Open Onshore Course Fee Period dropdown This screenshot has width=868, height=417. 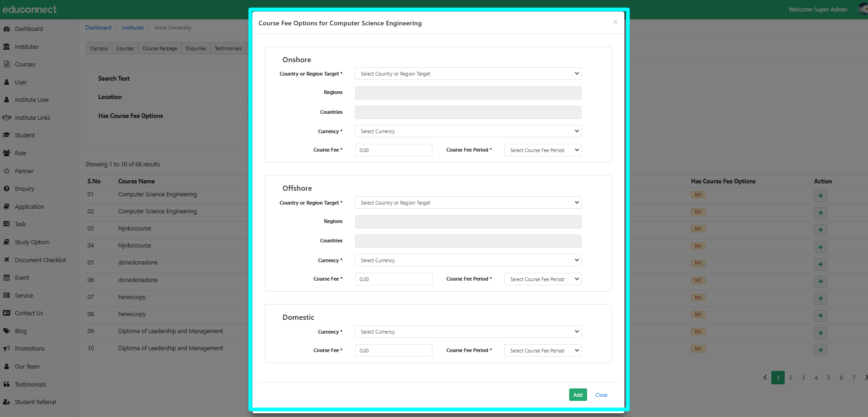[542, 150]
